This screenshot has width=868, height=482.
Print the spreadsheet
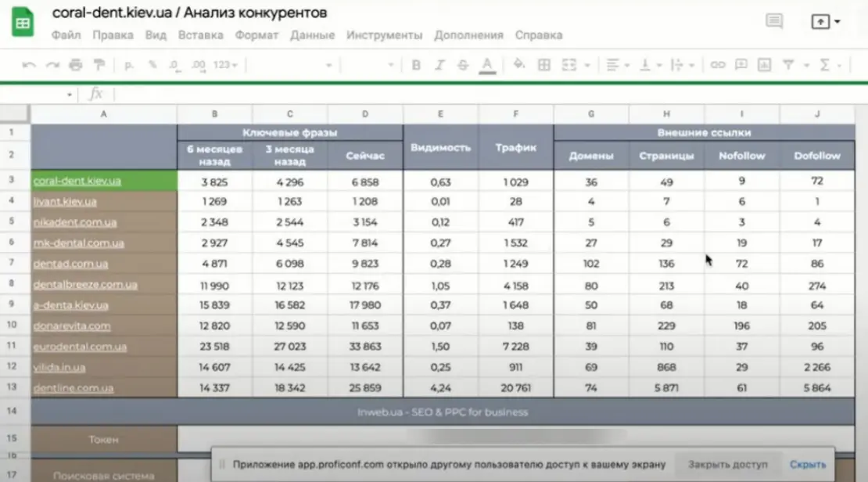(76, 66)
